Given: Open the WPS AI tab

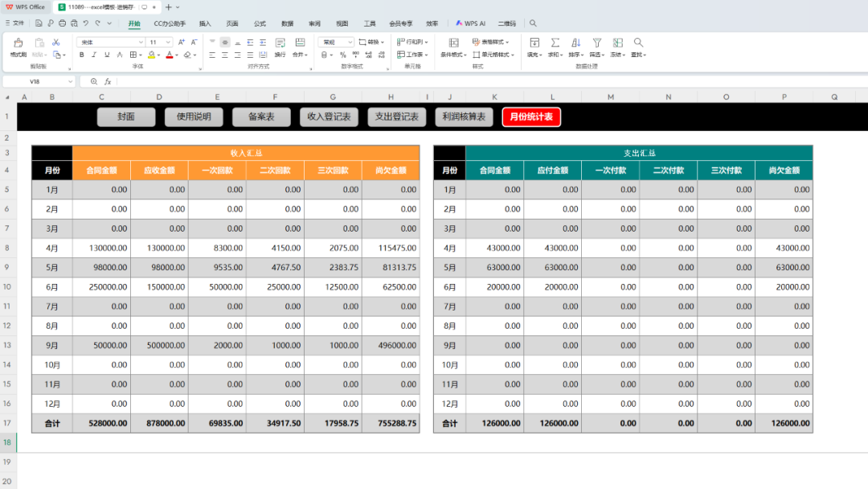Looking at the screenshot, I should click(x=470, y=23).
